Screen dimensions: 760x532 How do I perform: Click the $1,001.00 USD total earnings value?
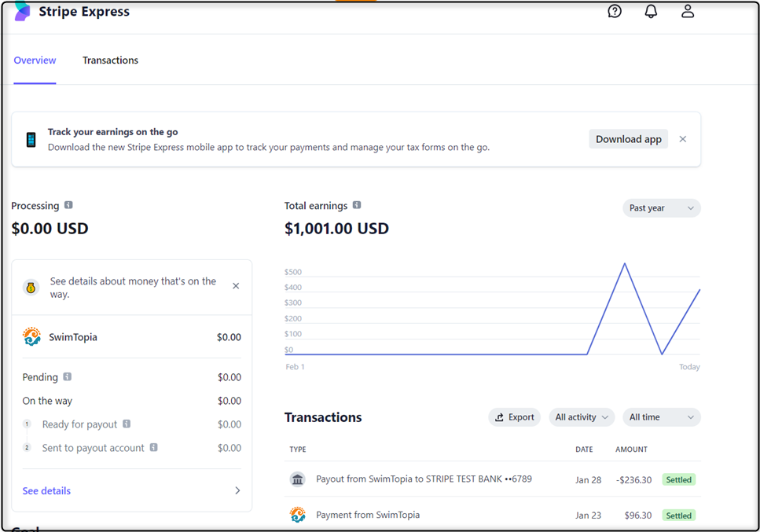[x=336, y=228]
